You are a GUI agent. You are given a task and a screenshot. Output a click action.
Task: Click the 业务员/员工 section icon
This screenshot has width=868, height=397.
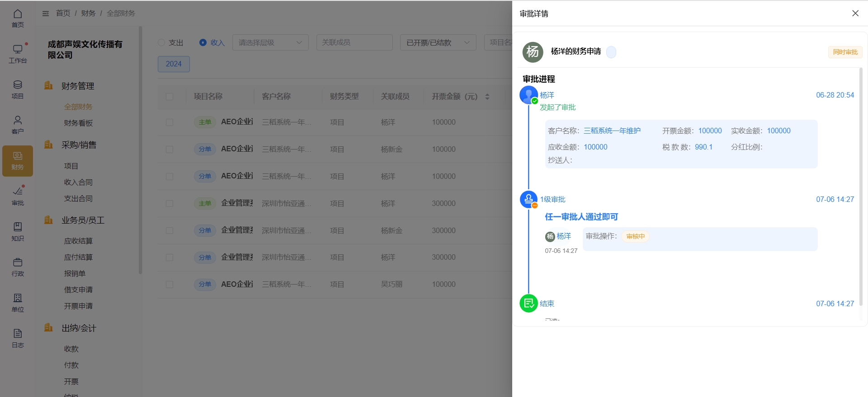[x=48, y=220]
